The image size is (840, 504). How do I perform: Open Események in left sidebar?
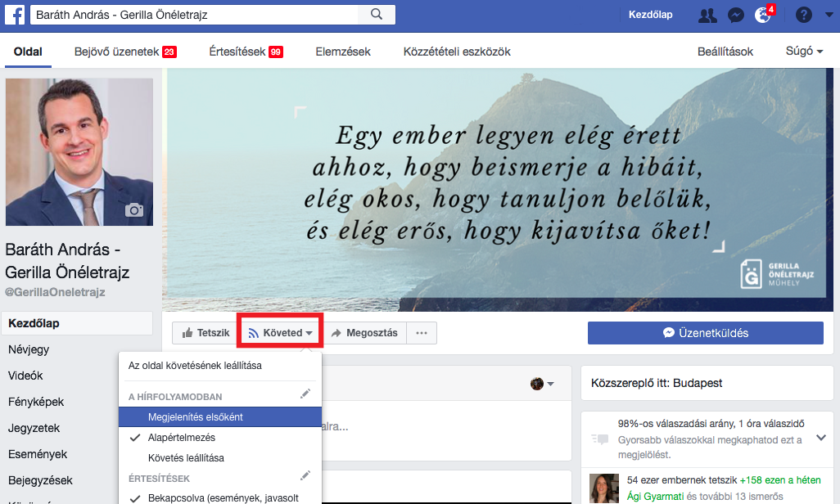click(38, 454)
